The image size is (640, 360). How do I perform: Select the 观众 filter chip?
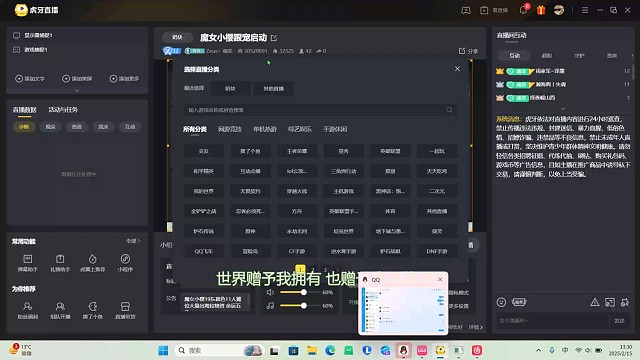tap(50, 127)
